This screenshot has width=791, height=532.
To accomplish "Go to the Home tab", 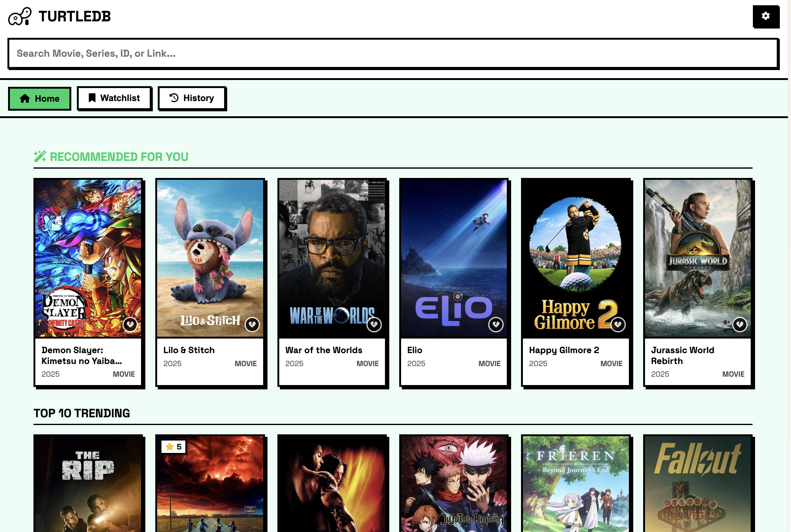I will [x=40, y=98].
